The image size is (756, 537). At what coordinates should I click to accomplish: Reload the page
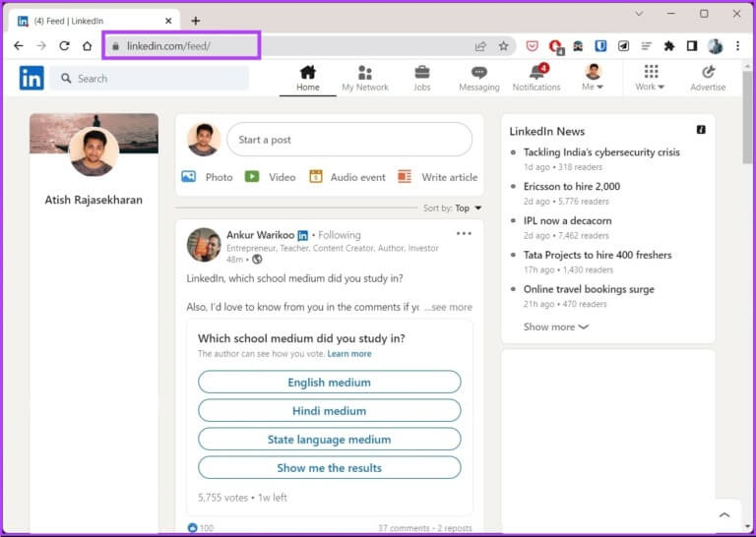64,46
